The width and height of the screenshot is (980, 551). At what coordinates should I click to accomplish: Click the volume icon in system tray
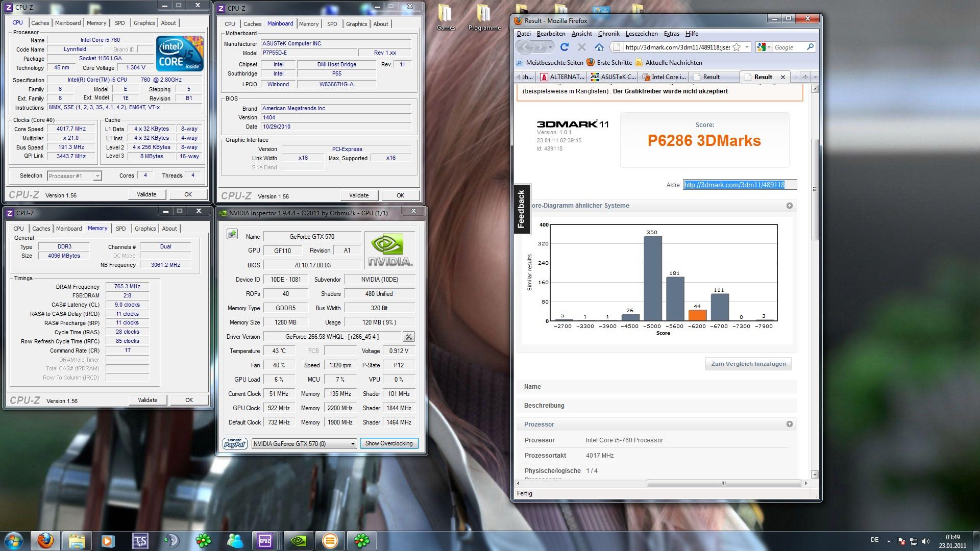pyautogui.click(x=926, y=541)
